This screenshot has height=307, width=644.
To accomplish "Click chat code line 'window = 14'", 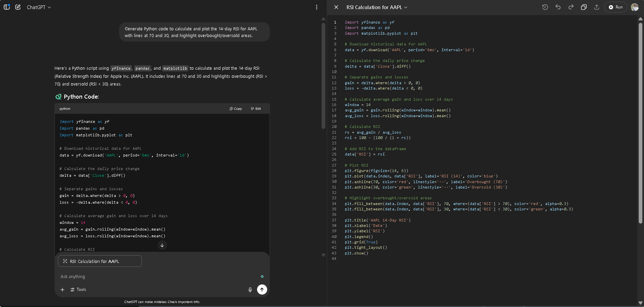I will pyautogui.click(x=72, y=223).
